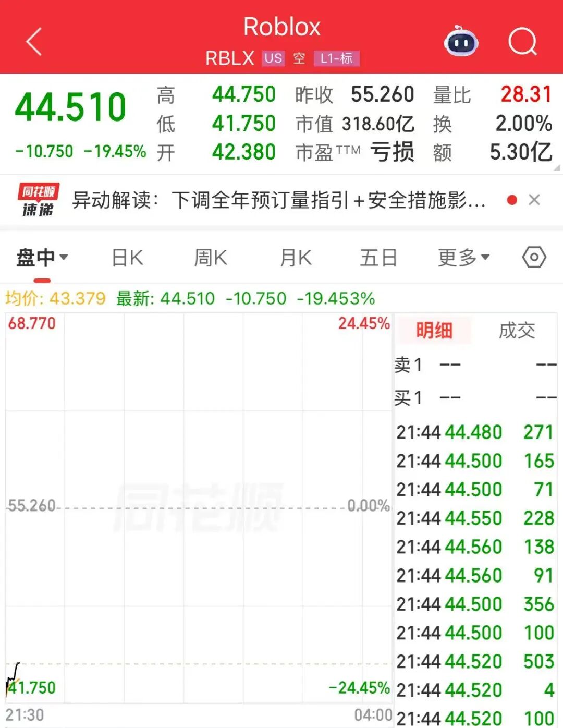Tap the US market badge

point(273,58)
